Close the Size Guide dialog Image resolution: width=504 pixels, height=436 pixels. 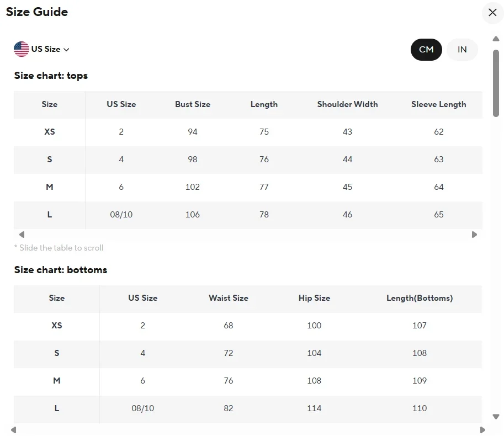pyautogui.click(x=492, y=13)
